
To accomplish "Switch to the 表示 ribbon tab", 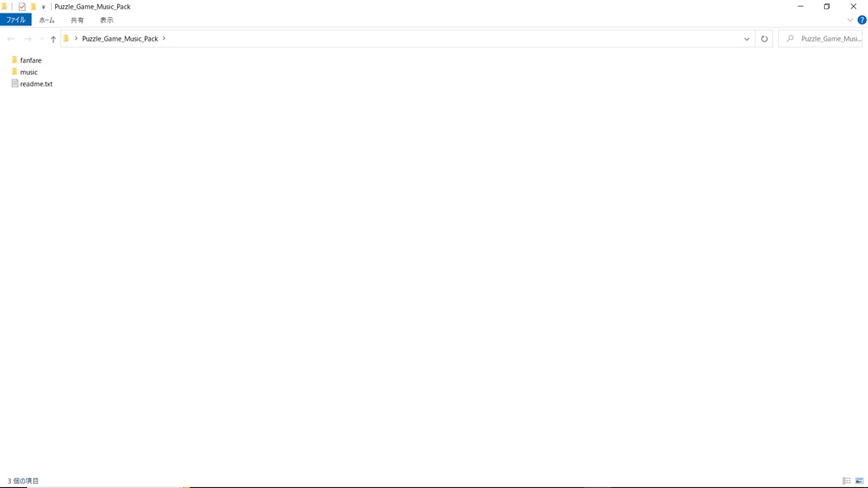I will (x=106, y=20).
